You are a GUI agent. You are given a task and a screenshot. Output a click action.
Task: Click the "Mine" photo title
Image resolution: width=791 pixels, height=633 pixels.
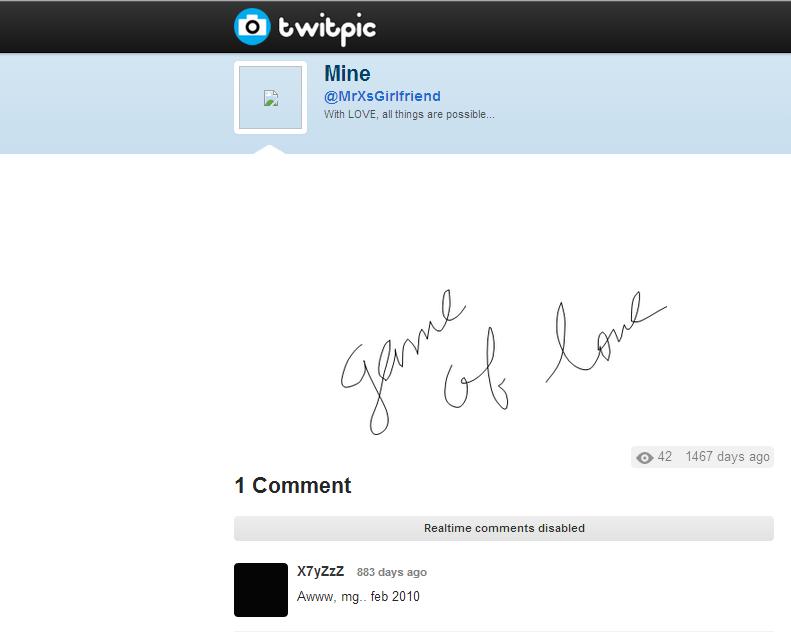pos(347,74)
